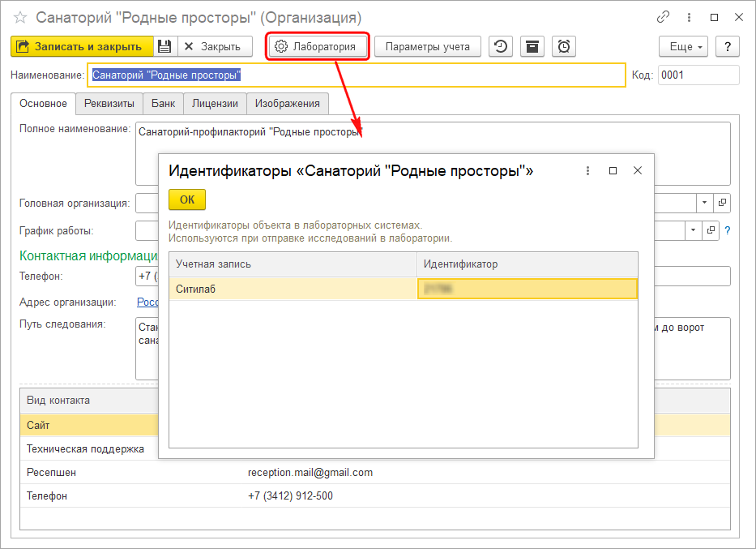Click the help question mark button
This screenshot has height=549, width=756.
click(x=728, y=46)
